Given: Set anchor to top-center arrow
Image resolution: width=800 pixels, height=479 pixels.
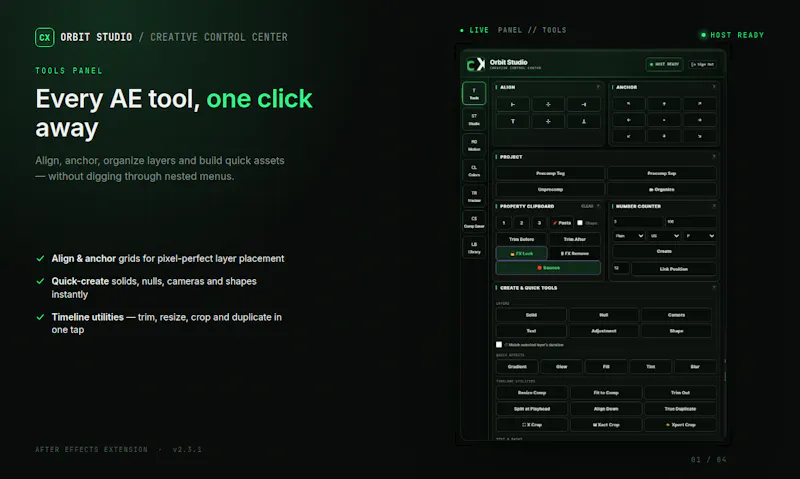Looking at the screenshot, I should 664,104.
